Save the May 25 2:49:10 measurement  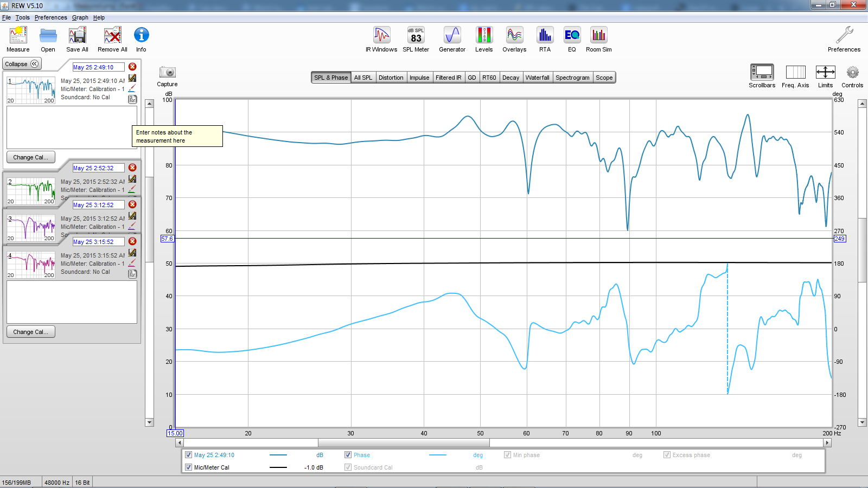pyautogui.click(x=132, y=78)
